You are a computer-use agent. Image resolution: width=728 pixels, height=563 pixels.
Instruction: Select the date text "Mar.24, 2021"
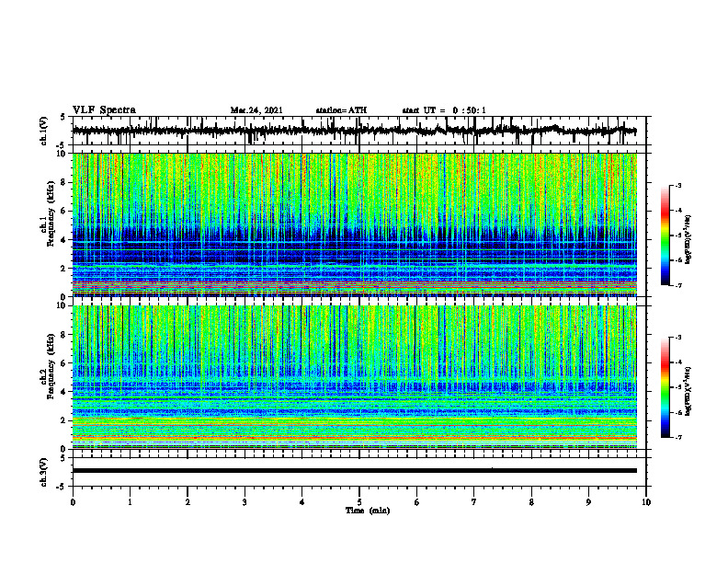point(256,110)
